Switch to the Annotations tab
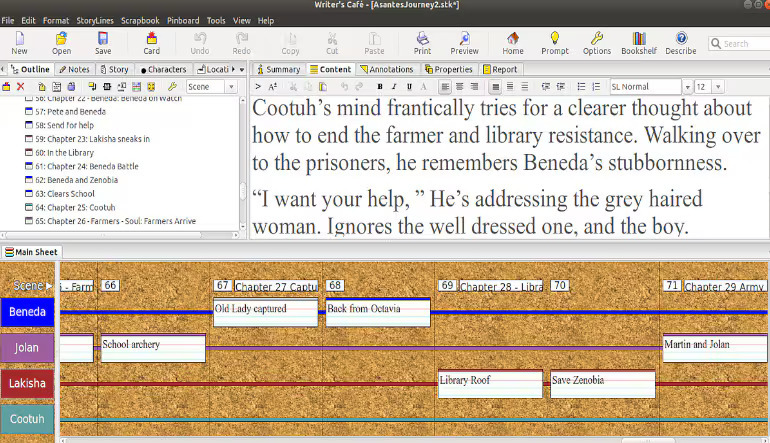The width and height of the screenshot is (770, 443). pos(386,69)
